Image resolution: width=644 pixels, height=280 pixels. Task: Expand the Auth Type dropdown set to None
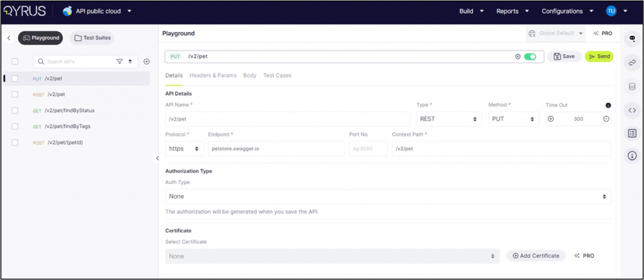point(387,197)
